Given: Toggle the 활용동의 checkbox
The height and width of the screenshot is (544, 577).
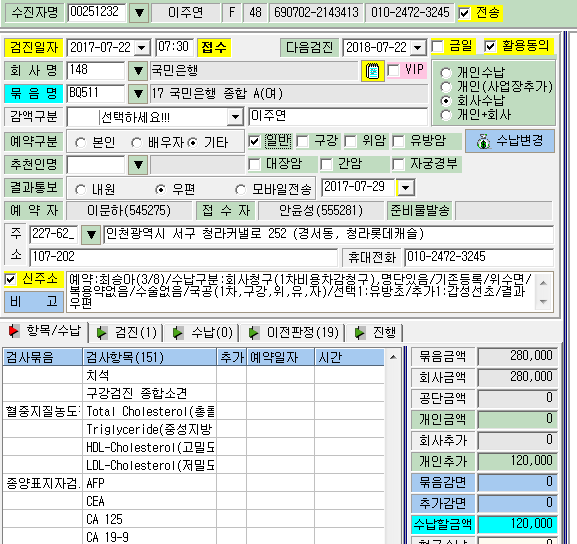Looking at the screenshot, I should (490, 46).
